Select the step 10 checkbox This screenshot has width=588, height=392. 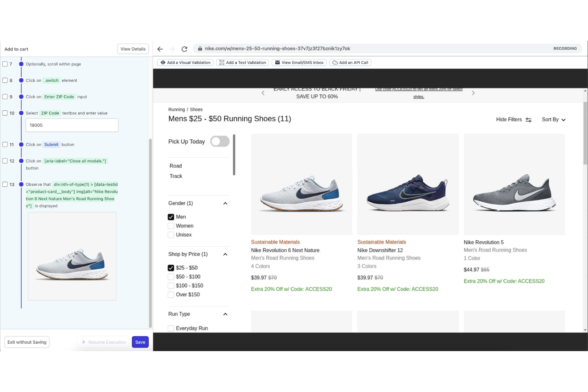tap(5, 113)
